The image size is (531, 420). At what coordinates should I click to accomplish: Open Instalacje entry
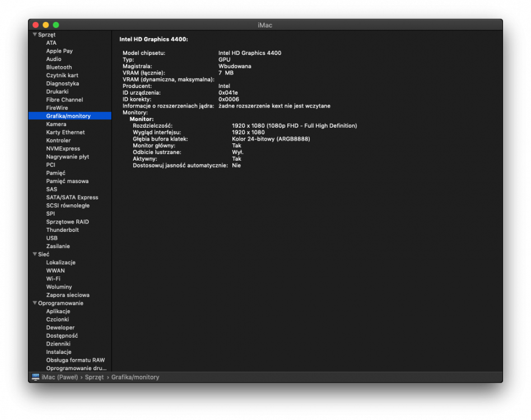click(59, 352)
